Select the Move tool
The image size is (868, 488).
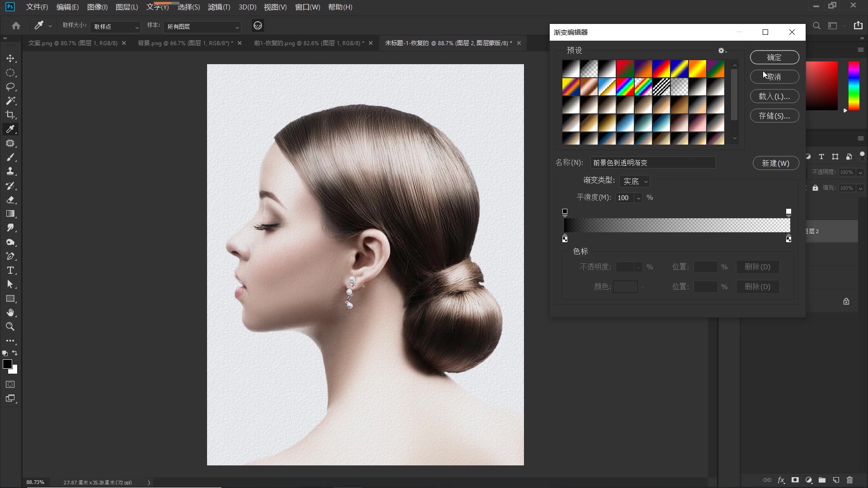(10, 59)
